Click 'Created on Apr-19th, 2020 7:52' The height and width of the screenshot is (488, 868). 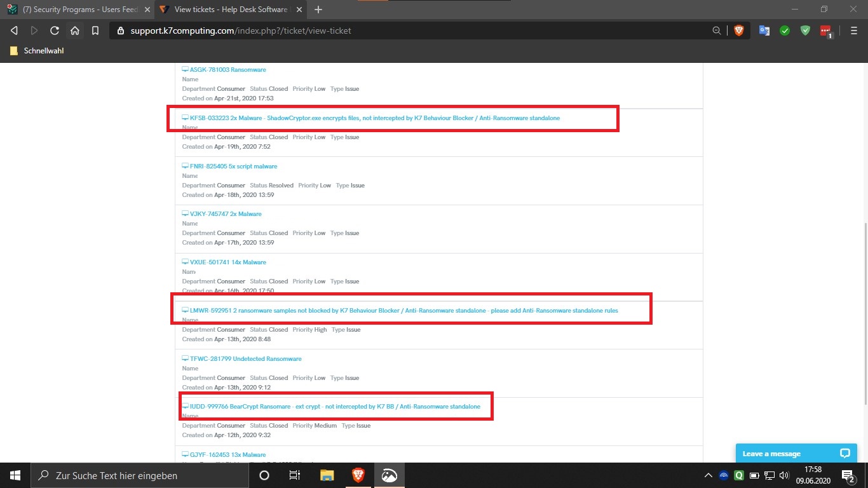click(x=226, y=147)
